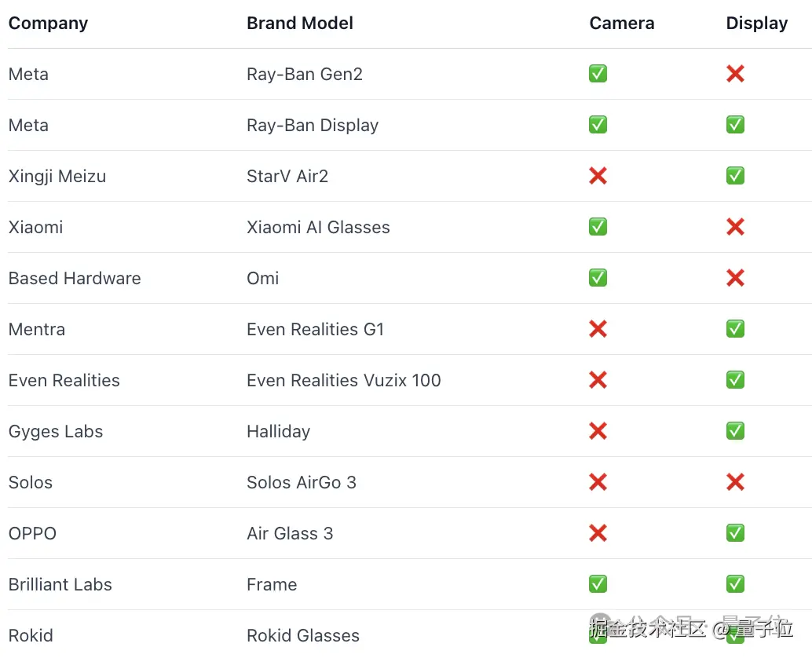Select the Camera cross for Even Realities Vuzix 100

(598, 380)
